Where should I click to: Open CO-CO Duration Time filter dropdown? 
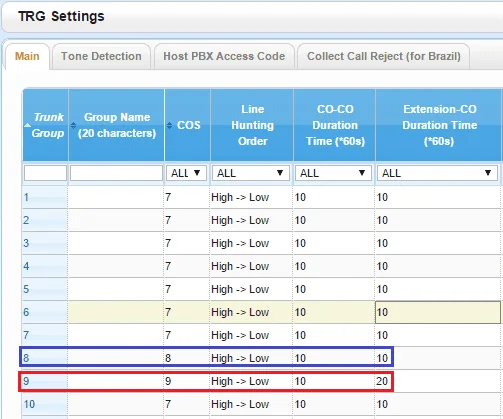[x=333, y=173]
